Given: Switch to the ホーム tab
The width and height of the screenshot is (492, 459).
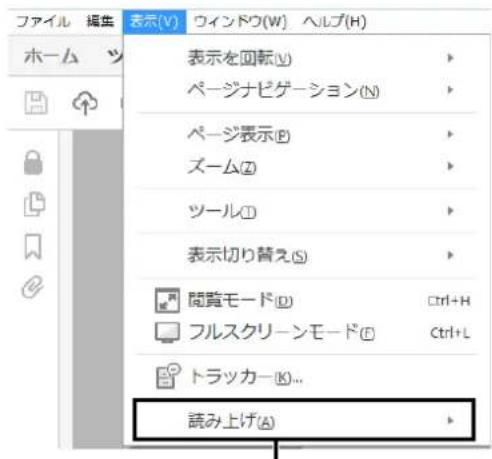Looking at the screenshot, I should tap(51, 56).
